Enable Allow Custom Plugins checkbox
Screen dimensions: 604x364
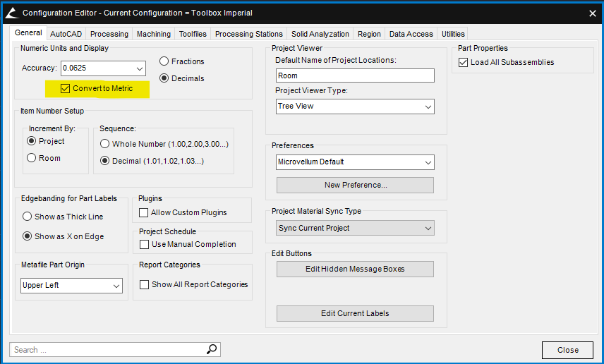[144, 212]
